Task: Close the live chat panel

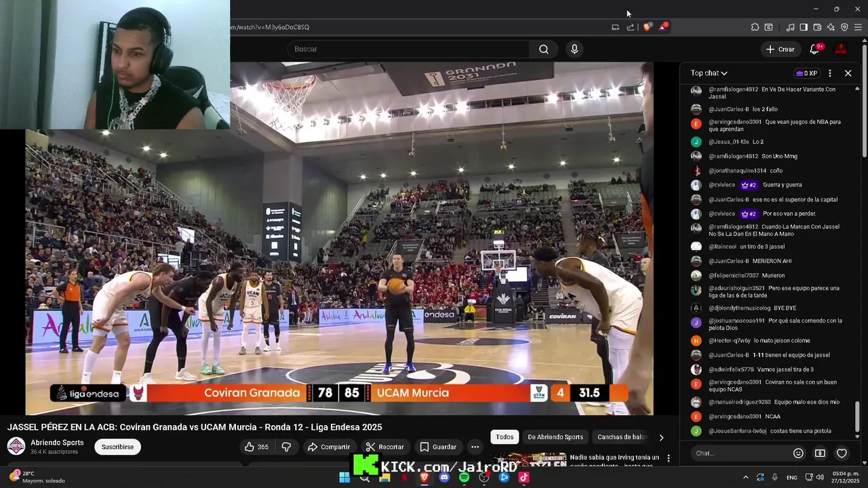Action: 848,73
